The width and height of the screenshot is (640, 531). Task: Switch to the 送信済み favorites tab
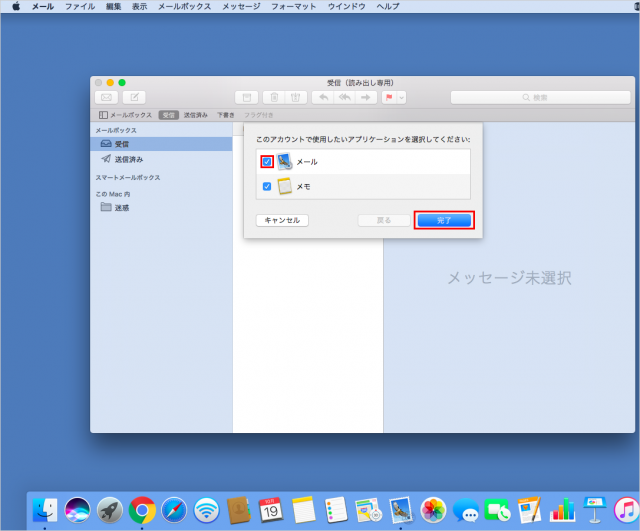click(x=196, y=115)
